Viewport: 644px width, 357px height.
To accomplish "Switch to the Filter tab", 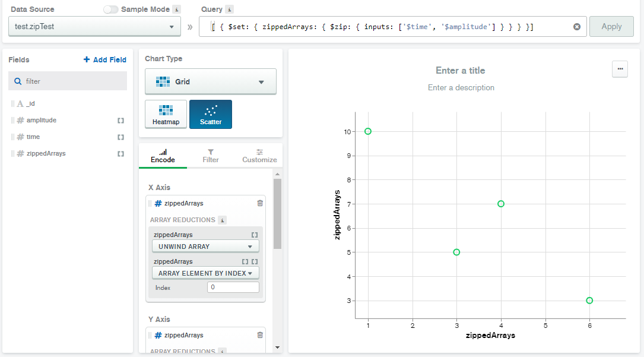I will pyautogui.click(x=211, y=156).
